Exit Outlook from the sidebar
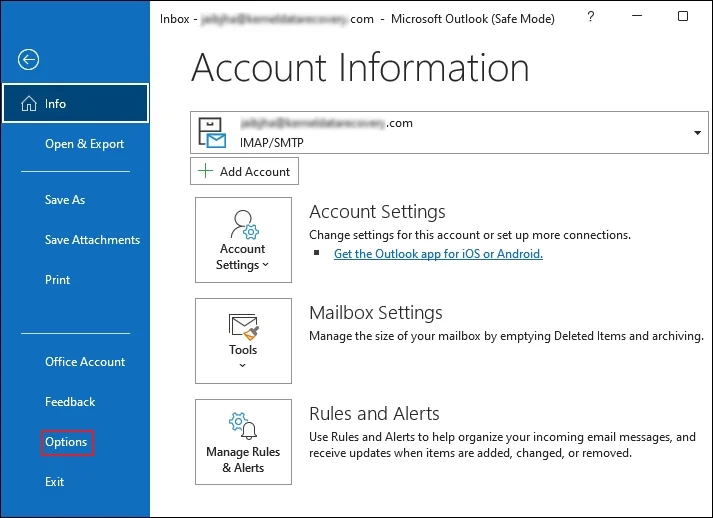The height and width of the screenshot is (518, 713). (55, 482)
